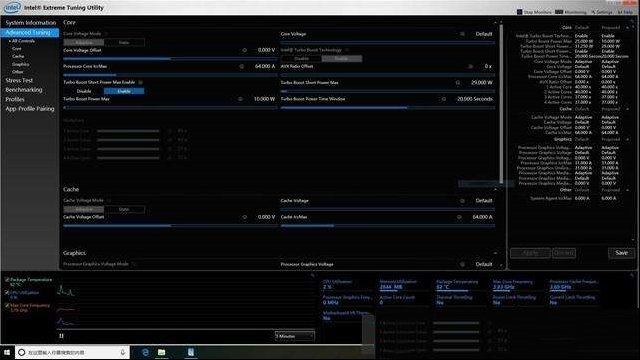The height and width of the screenshot is (360, 640).
Task: Open File Explorer from the taskbar
Action: point(162,352)
